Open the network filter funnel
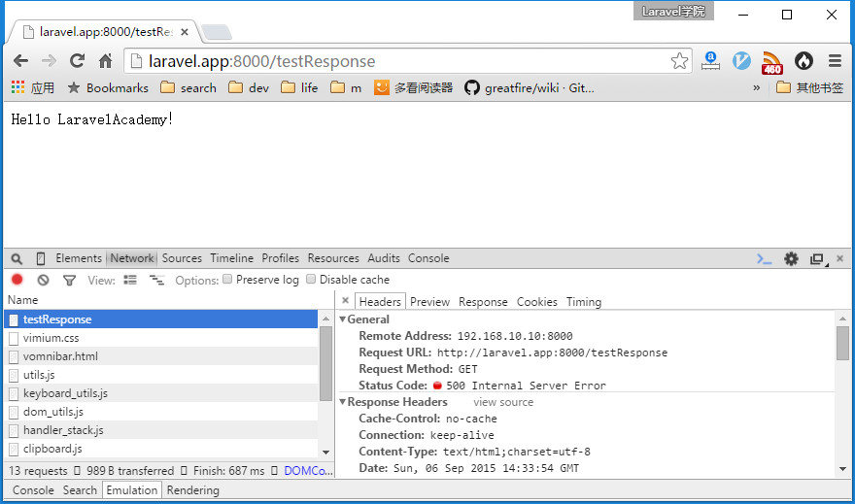This screenshot has width=855, height=504. (x=69, y=281)
